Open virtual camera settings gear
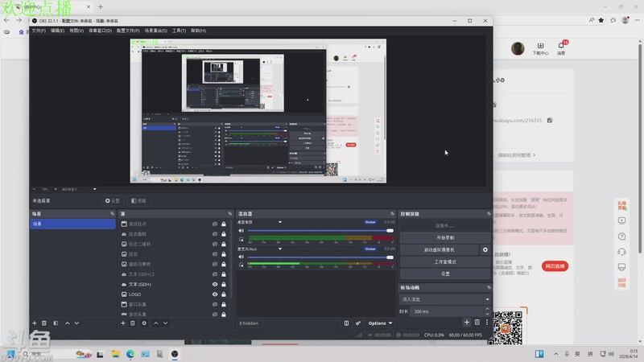 [485, 249]
